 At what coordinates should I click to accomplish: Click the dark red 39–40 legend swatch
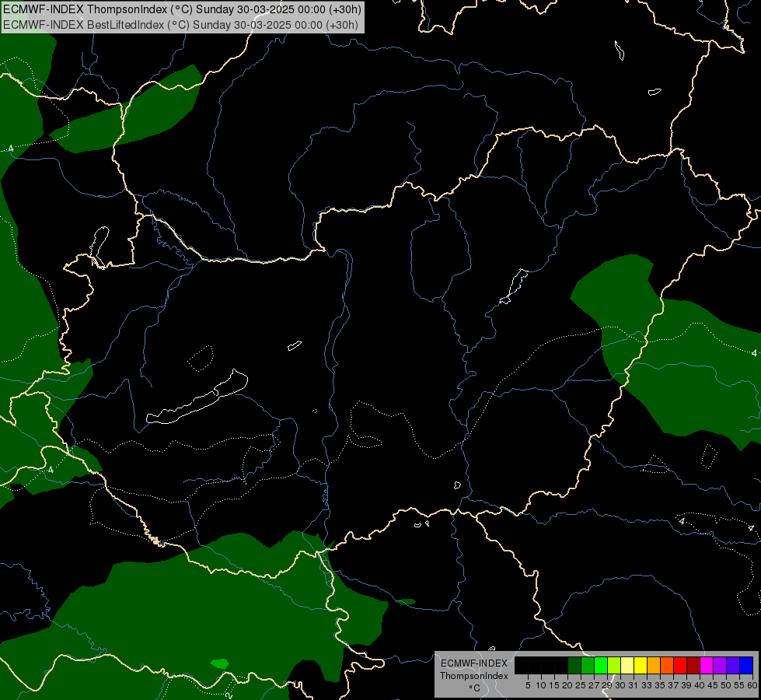pos(693,665)
